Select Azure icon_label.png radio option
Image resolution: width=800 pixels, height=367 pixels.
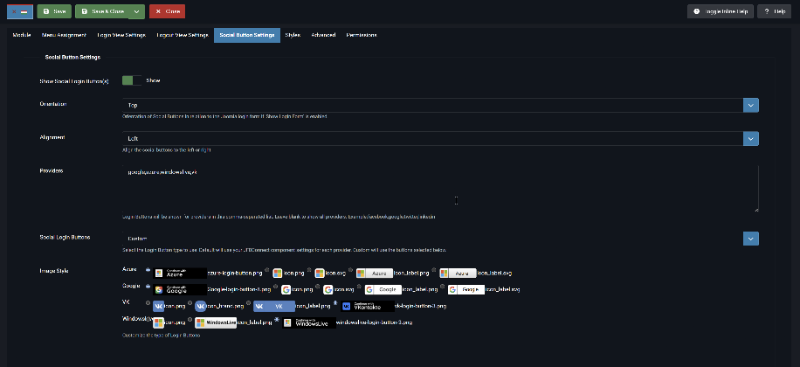(351, 270)
